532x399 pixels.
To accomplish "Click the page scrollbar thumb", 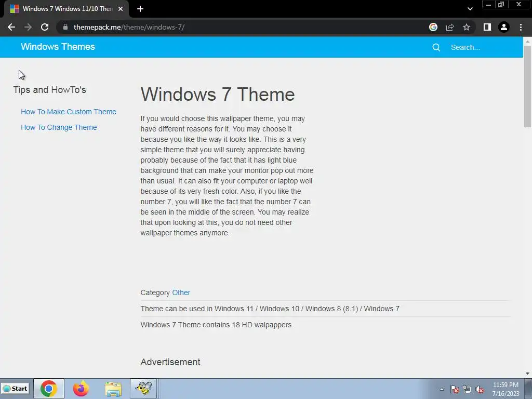I will (527, 86).
